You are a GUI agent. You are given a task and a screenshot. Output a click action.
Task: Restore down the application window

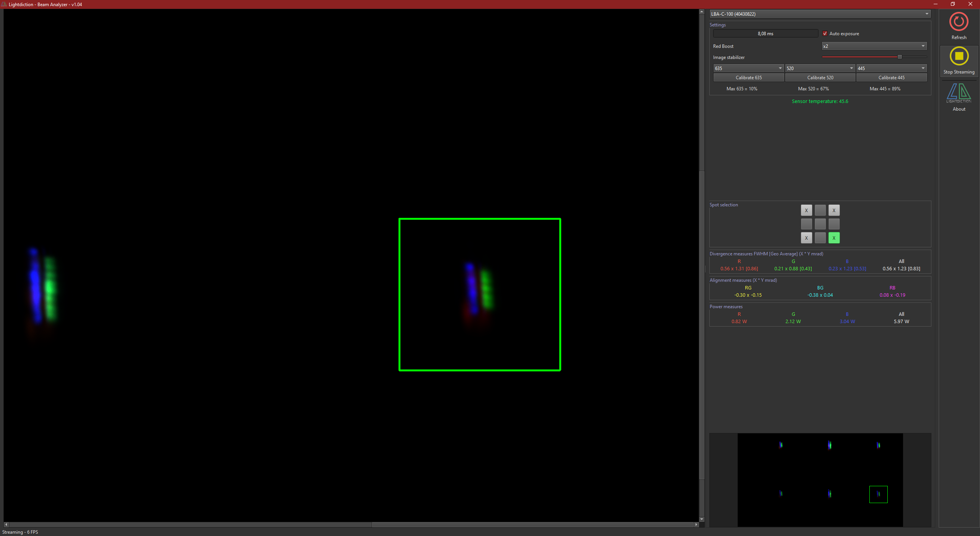[x=953, y=4]
